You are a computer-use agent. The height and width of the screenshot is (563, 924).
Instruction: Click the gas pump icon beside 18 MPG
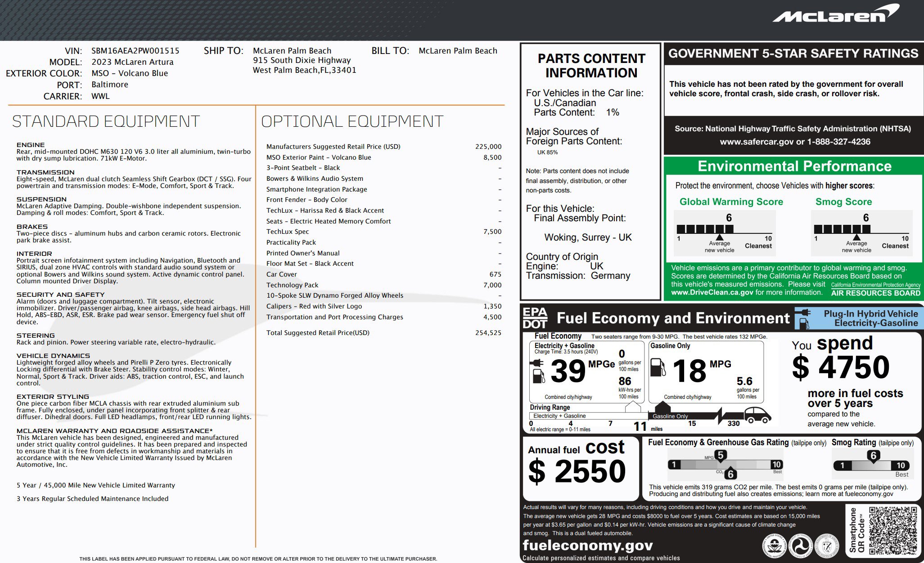click(x=658, y=367)
